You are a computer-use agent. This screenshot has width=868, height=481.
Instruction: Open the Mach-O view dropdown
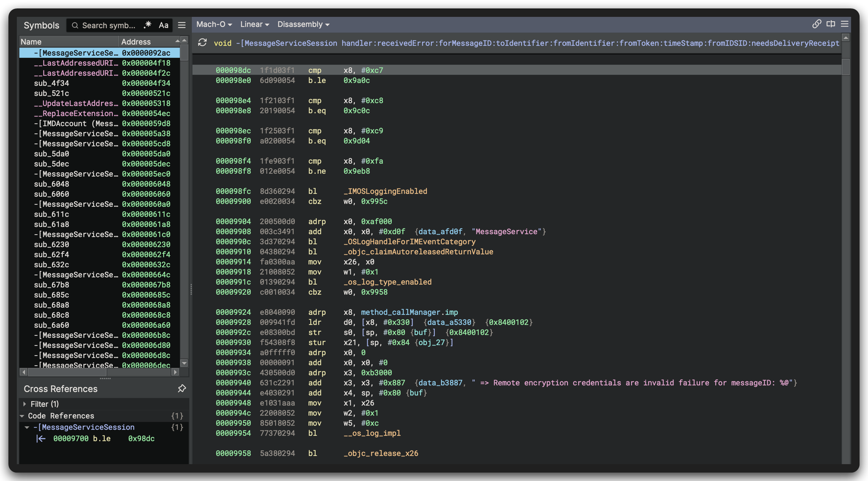214,24
